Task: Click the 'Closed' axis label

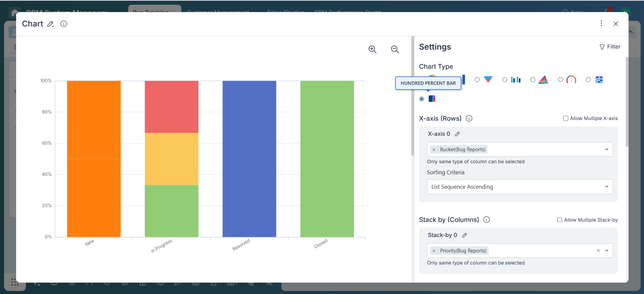Action: coord(321,244)
